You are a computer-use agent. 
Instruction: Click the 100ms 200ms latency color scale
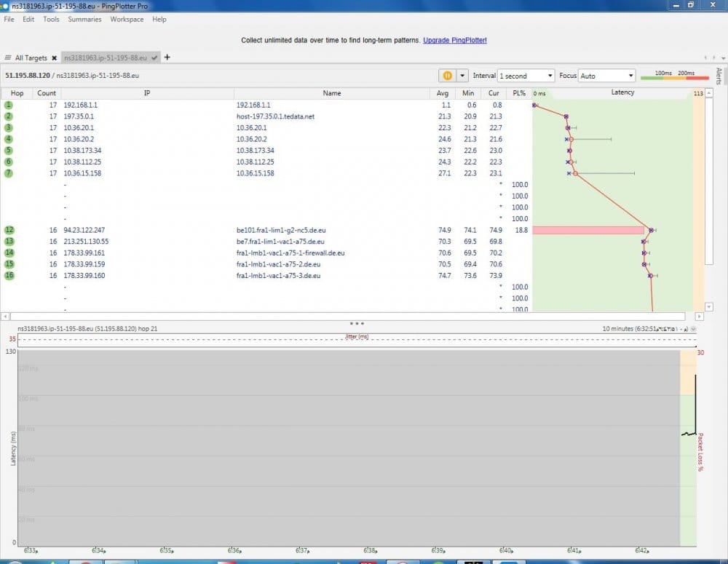674,76
